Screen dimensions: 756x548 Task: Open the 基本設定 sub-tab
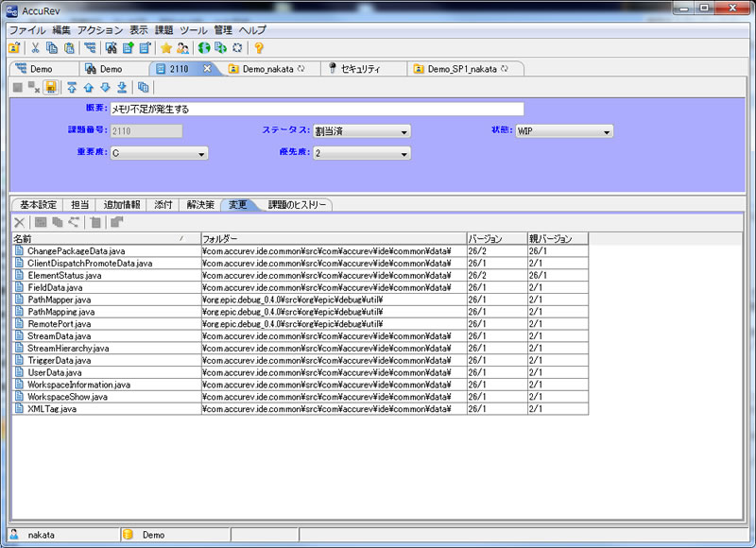[38, 205]
